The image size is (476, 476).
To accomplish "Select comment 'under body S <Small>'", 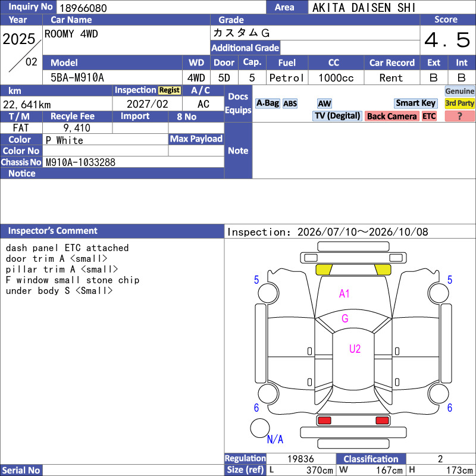I will 59,291.
